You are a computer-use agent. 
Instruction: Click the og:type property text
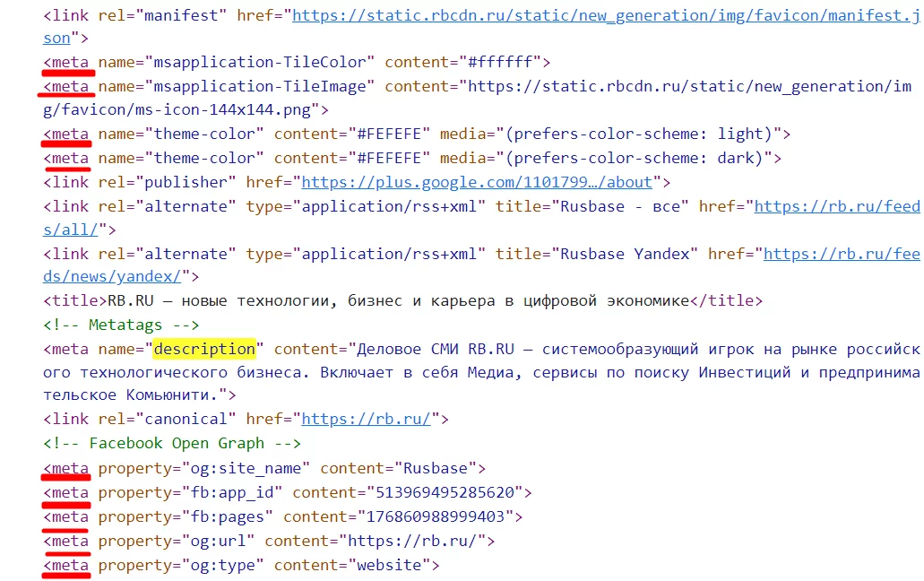click(x=223, y=566)
